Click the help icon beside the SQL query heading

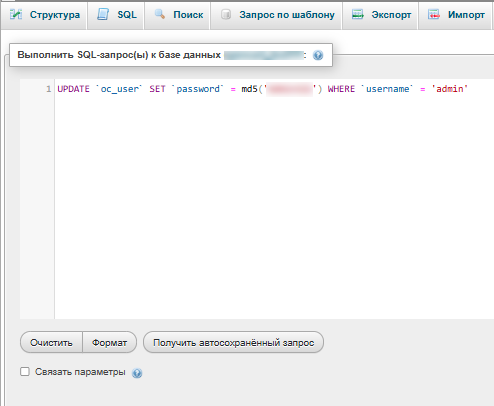point(318,55)
